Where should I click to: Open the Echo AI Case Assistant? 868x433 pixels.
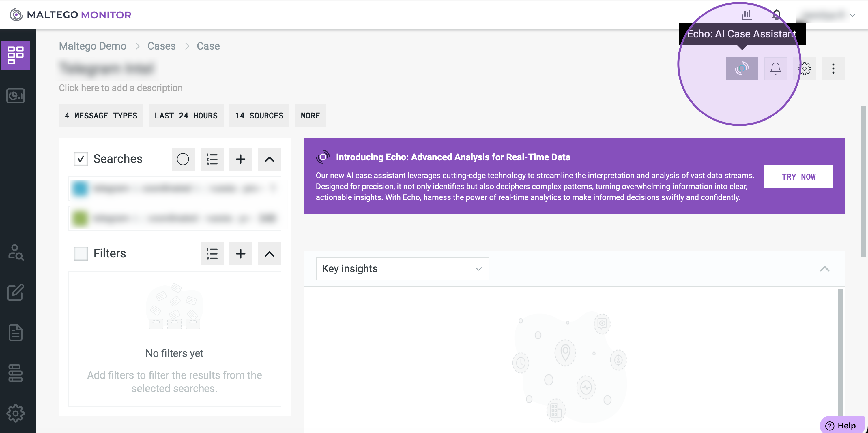[x=742, y=69]
